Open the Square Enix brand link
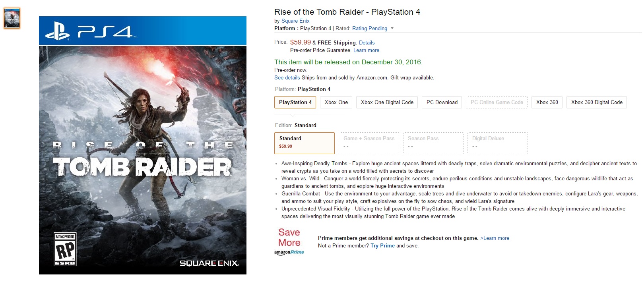Viewport: 644px width, 282px height. pos(295,21)
